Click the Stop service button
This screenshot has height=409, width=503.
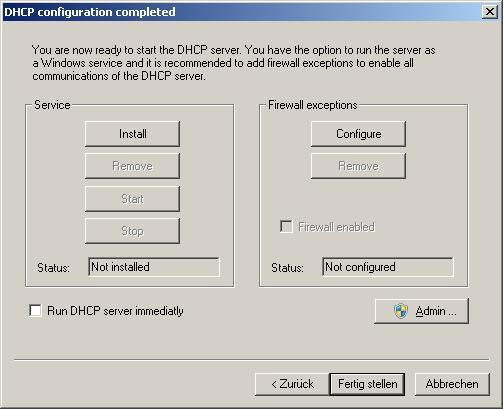(x=132, y=231)
